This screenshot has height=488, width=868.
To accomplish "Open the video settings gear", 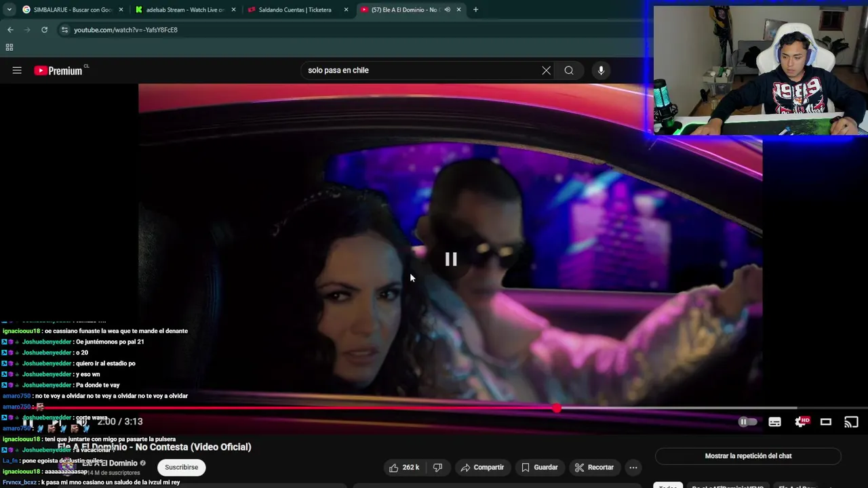I will (x=802, y=422).
